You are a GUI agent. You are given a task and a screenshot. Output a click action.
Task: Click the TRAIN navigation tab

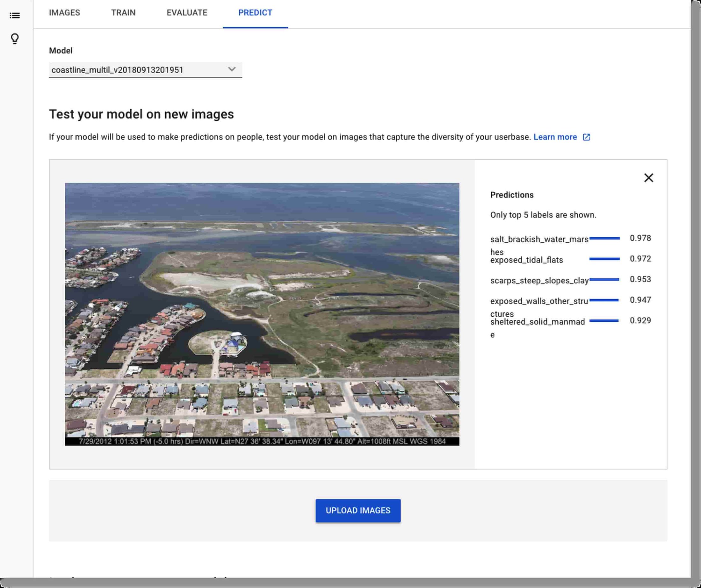coord(123,12)
